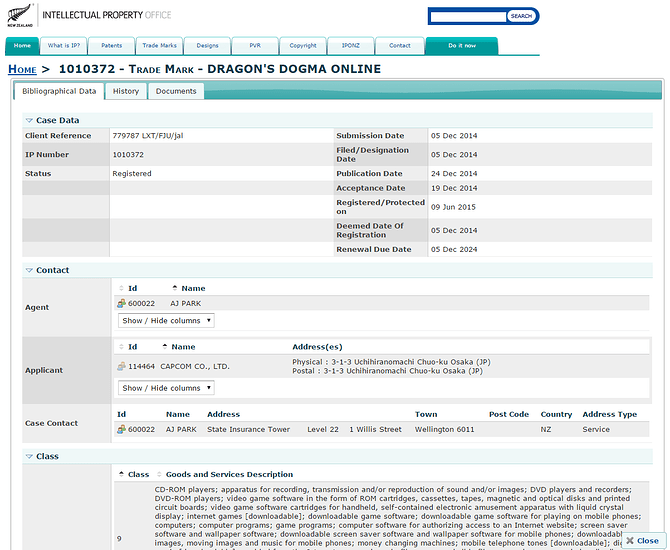Follow the Home breadcrumb link
Screen dimensions: 670x550
(x=22, y=69)
